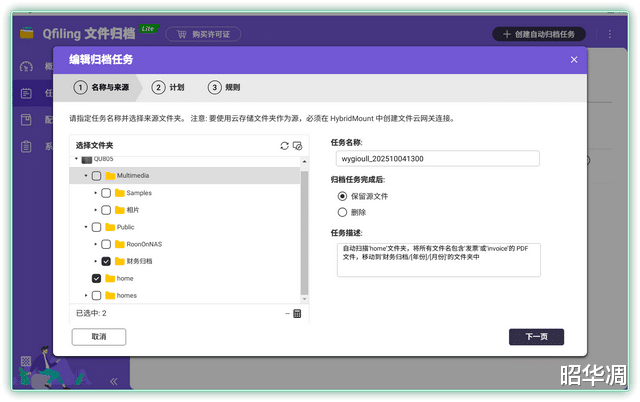
Task: Check the Multimedia folder checkbox
Action: click(96, 176)
